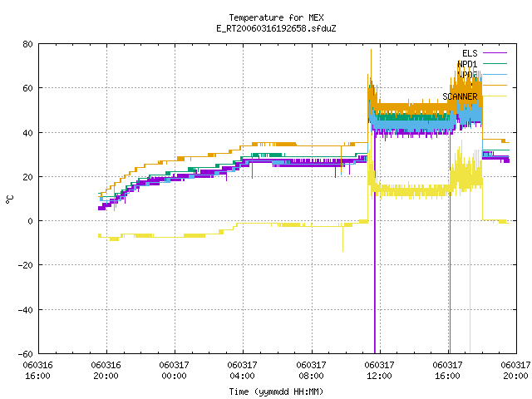The height and width of the screenshot is (399, 532).
Task: Select the file name "E_RT20060316192658.sfduZ" subtitle
Action: [276, 28]
